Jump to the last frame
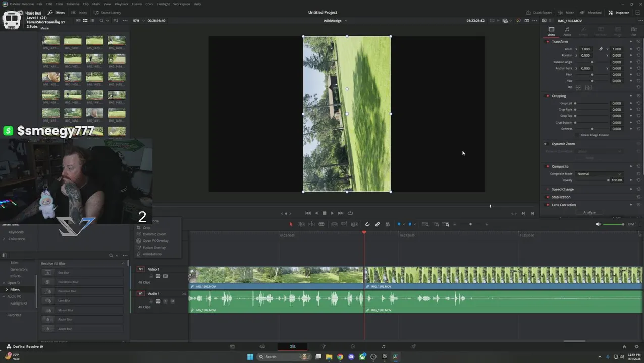 pyautogui.click(x=341, y=213)
